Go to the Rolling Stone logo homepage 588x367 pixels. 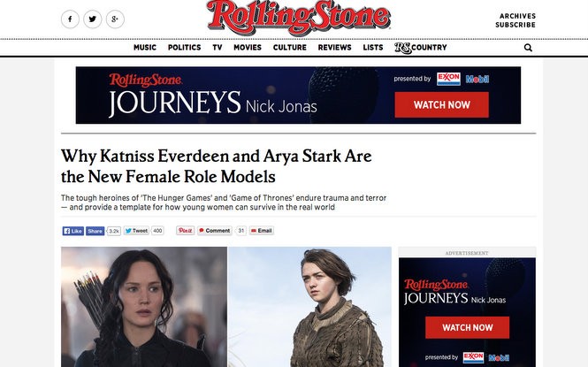click(x=299, y=17)
